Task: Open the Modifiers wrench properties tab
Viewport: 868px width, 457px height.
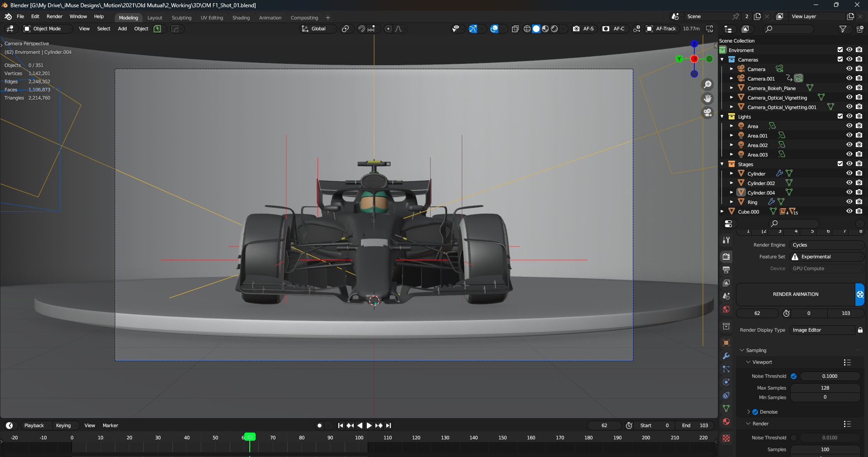Action: (726, 356)
